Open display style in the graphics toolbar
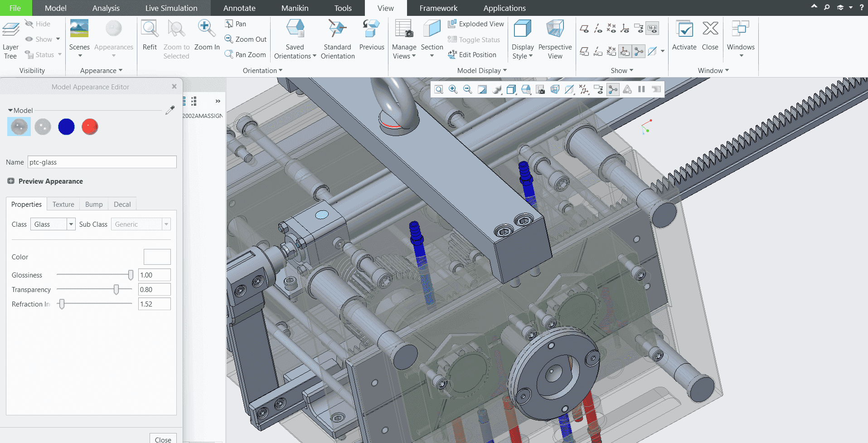 pyautogui.click(x=511, y=89)
